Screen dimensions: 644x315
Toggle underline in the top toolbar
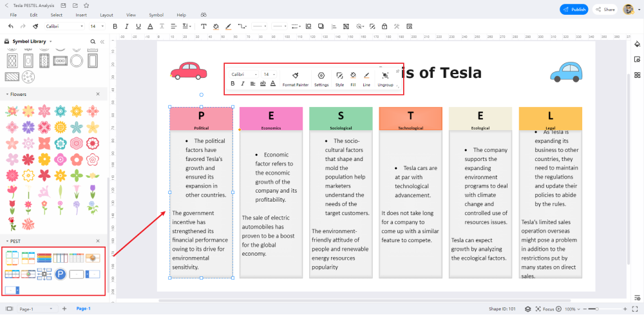[x=138, y=26]
